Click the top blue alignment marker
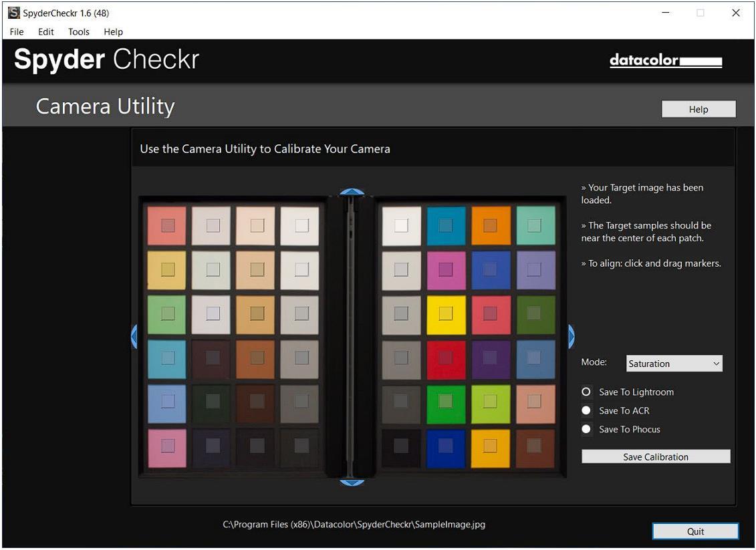Viewport: 756px width, 550px height. (352, 192)
